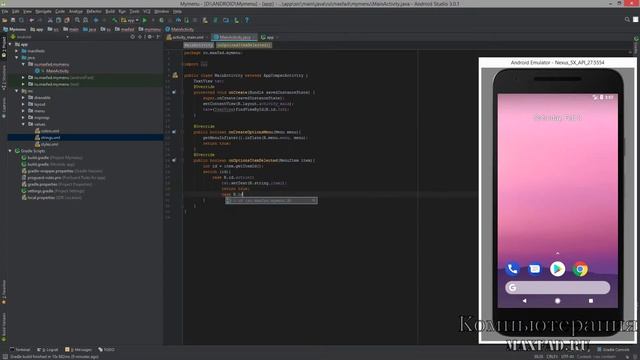Tap the Google search bar on emulator
The height and width of the screenshot is (360, 640).
(x=558, y=287)
